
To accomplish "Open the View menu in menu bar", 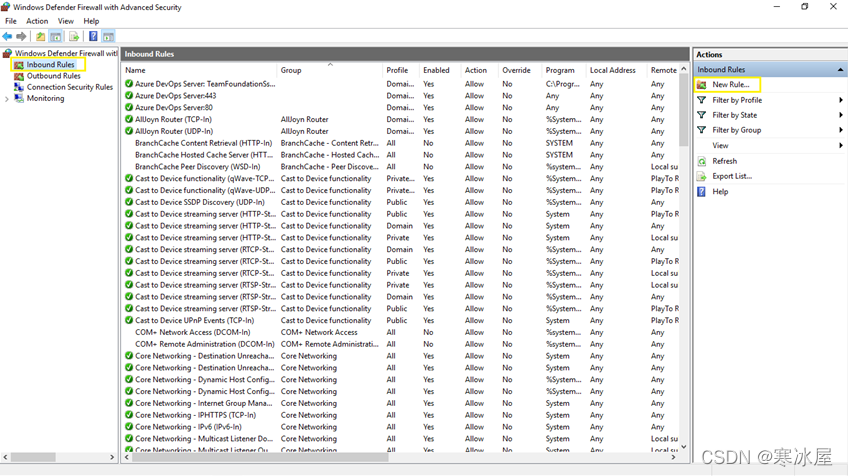I will (66, 21).
